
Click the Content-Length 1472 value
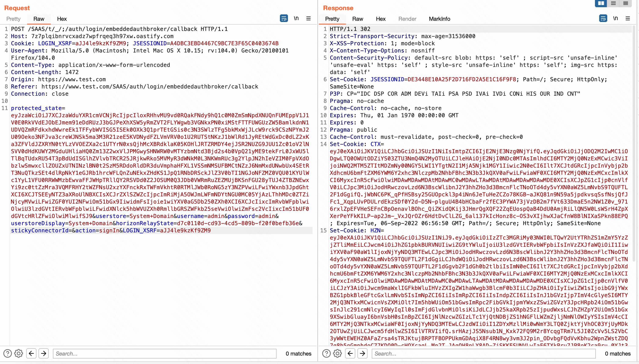coord(72,72)
